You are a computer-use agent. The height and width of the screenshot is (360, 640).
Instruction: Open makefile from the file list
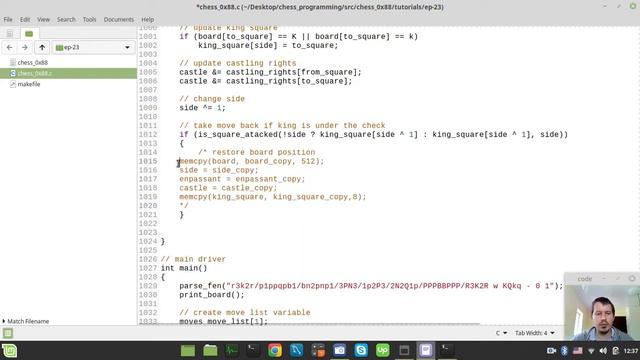point(29,84)
